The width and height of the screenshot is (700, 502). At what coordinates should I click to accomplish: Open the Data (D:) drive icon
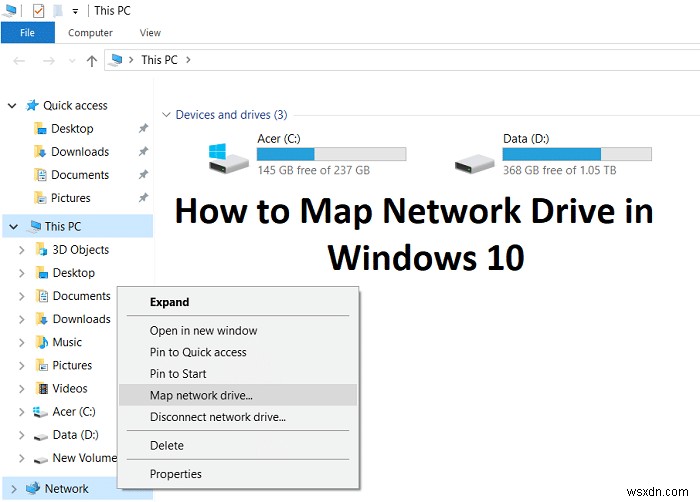474,163
